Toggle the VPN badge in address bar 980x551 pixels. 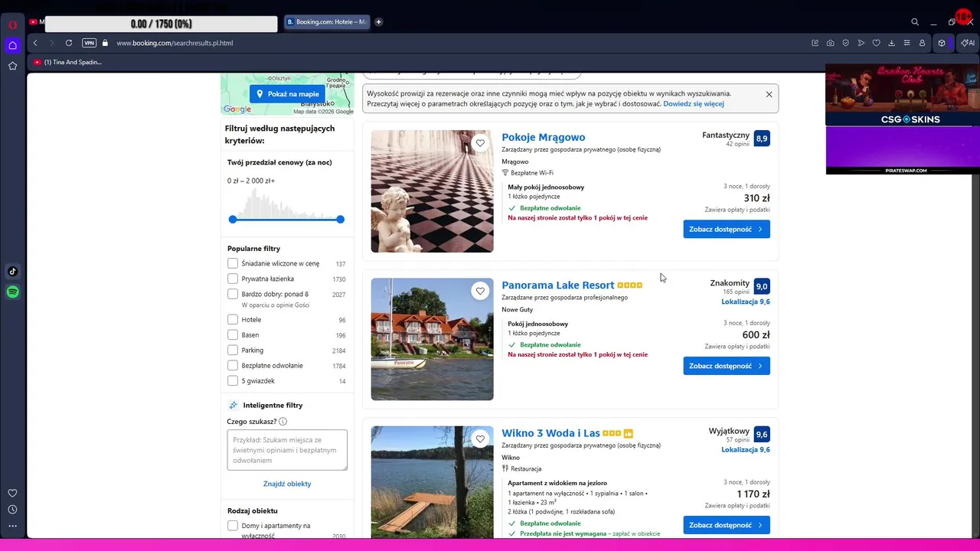click(89, 43)
